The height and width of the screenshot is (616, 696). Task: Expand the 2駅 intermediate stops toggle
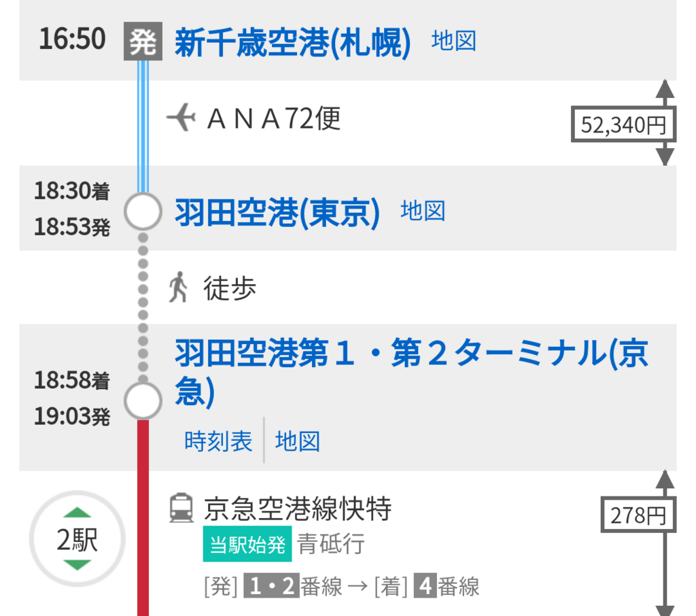(x=77, y=540)
